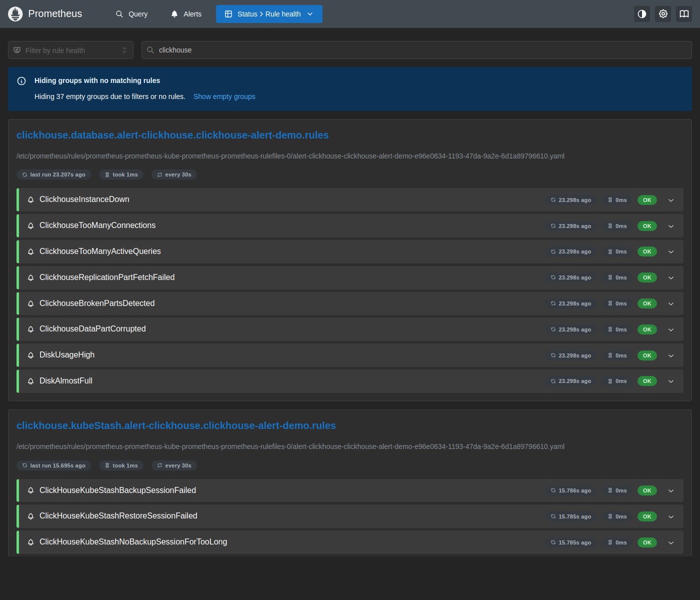
Task: Open the documentation book icon
Action: coord(684,14)
